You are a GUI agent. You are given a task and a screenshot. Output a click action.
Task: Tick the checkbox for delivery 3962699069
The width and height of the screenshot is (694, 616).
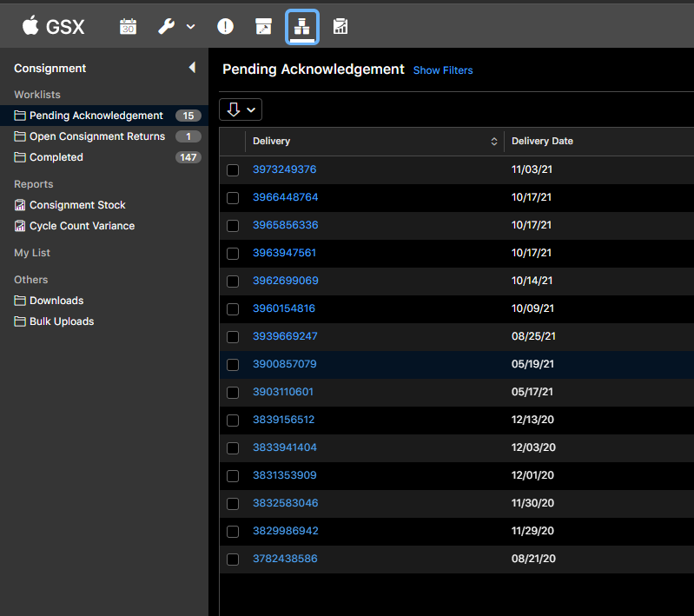[x=233, y=282]
